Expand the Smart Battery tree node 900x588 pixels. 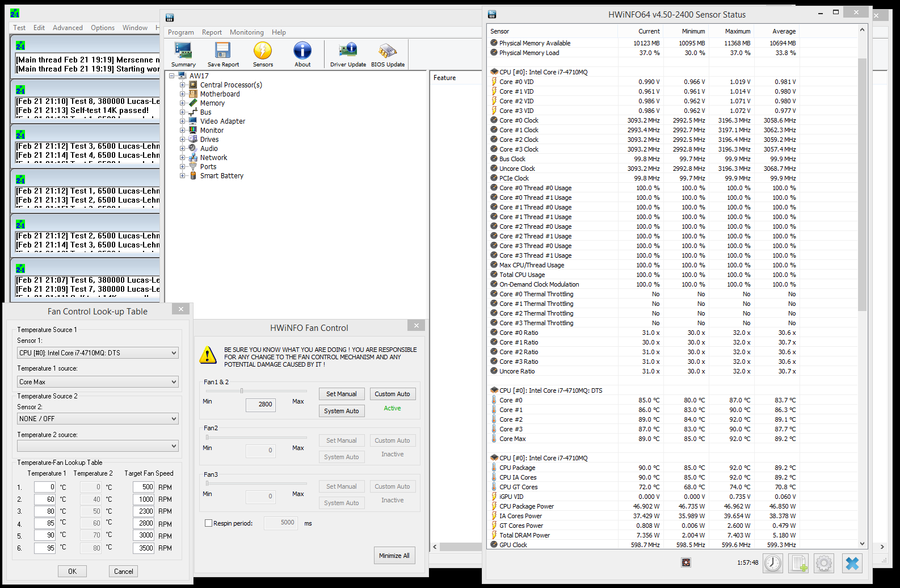pos(183,175)
